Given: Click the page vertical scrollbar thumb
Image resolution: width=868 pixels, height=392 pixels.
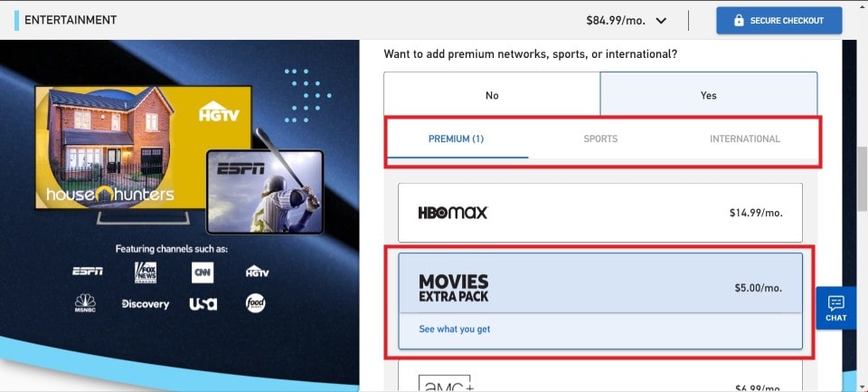Looking at the screenshot, I should 862,178.
